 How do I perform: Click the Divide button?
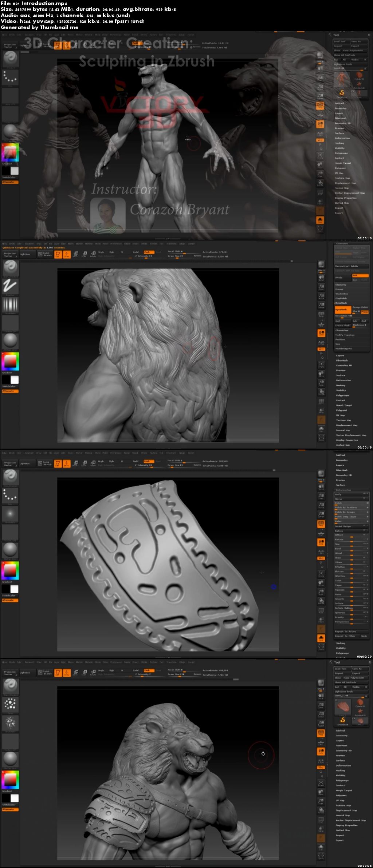343,278
